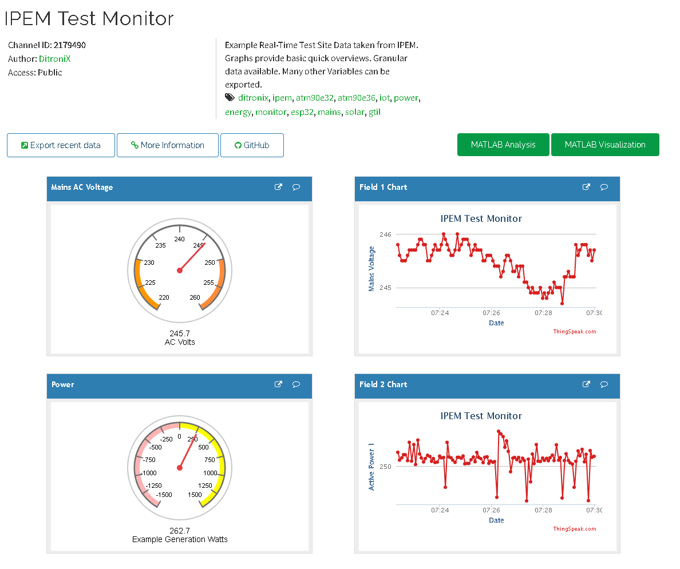
Task: Select the ditronix tag
Action: (x=253, y=98)
